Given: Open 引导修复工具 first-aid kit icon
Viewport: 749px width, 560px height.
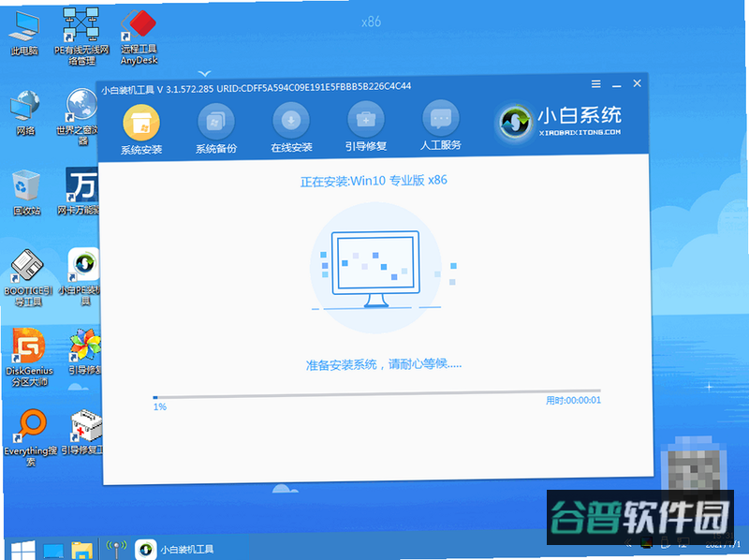Looking at the screenshot, I should [83, 432].
